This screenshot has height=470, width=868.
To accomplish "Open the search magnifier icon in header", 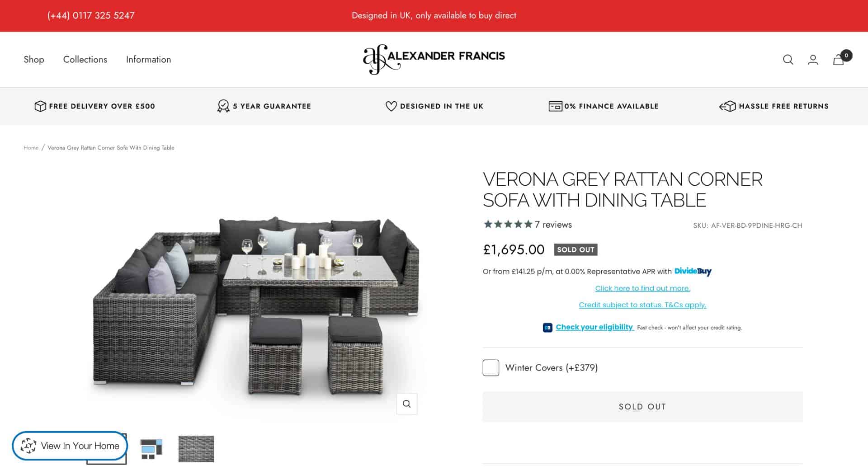I will click(x=788, y=60).
